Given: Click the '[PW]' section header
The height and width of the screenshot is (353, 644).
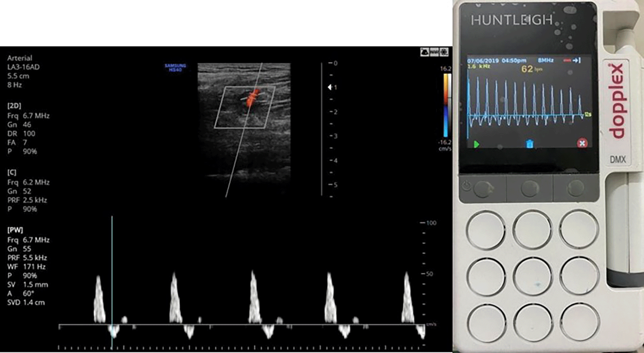Looking at the screenshot, I should click(x=15, y=230).
